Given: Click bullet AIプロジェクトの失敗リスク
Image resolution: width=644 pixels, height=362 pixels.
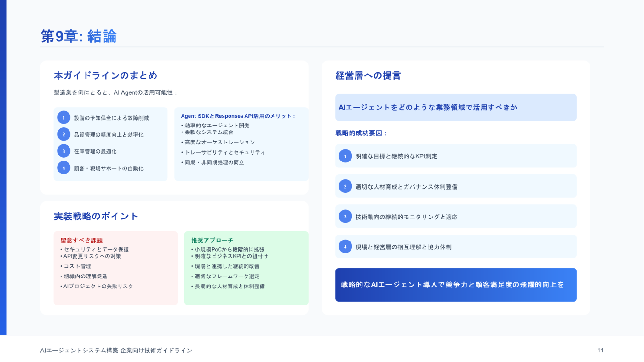Looking at the screenshot, I should tap(97, 286).
